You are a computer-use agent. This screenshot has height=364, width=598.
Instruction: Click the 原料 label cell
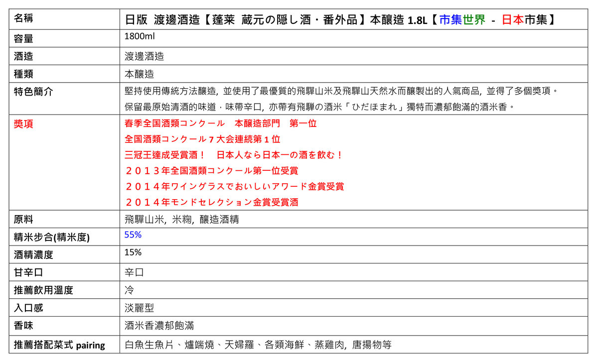point(64,219)
